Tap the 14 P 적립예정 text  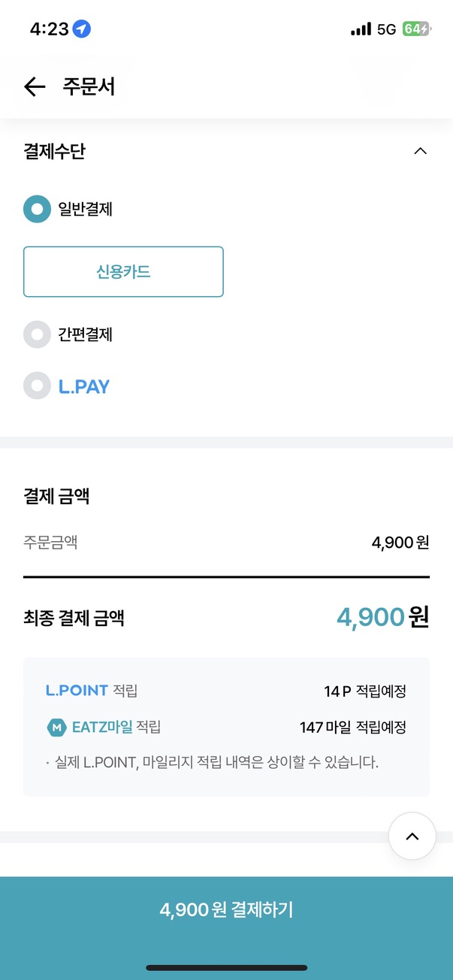click(x=365, y=691)
